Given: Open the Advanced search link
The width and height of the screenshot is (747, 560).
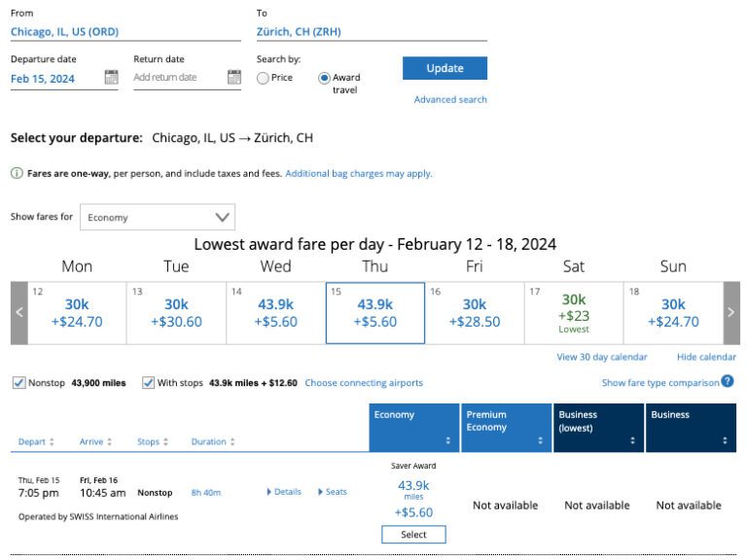Looking at the screenshot, I should [x=450, y=99].
